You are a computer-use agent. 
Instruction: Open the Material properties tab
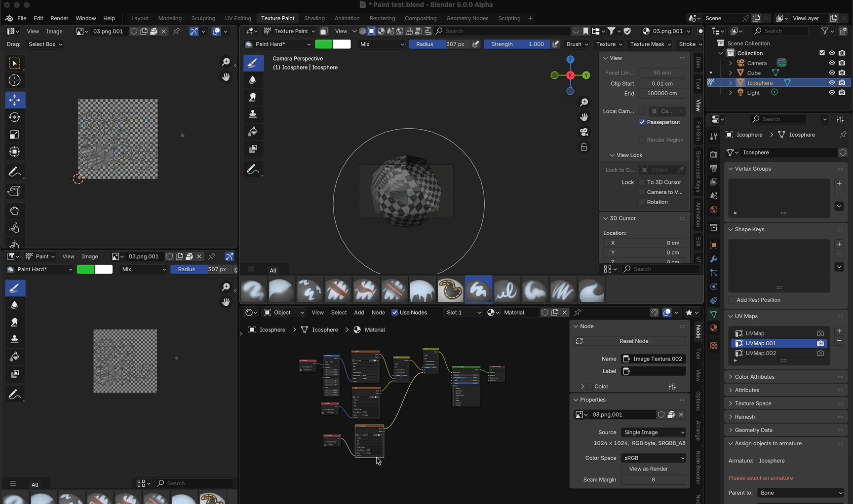point(713,328)
